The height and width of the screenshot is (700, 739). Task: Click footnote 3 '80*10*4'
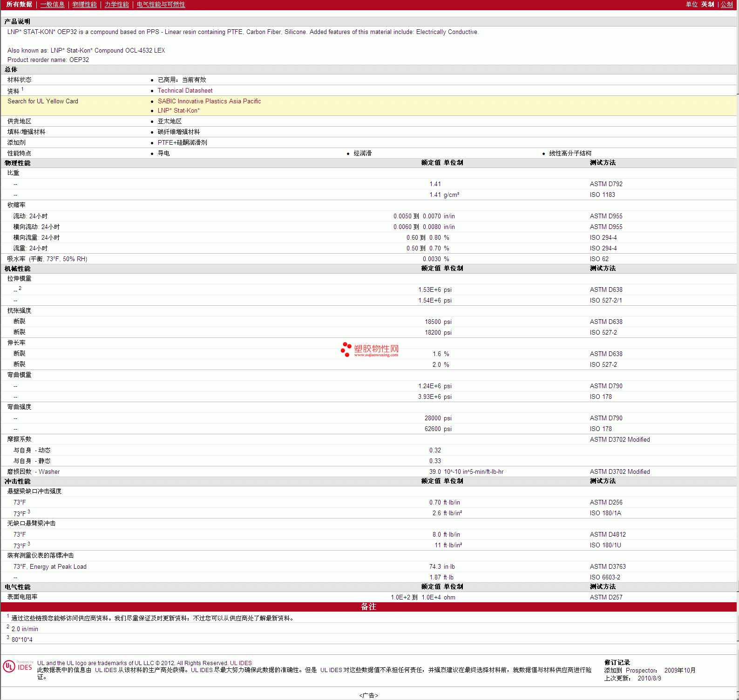click(22, 640)
